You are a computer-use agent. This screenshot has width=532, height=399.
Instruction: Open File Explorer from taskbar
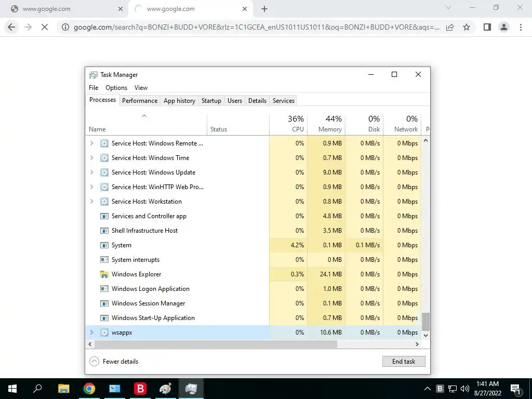click(63, 389)
